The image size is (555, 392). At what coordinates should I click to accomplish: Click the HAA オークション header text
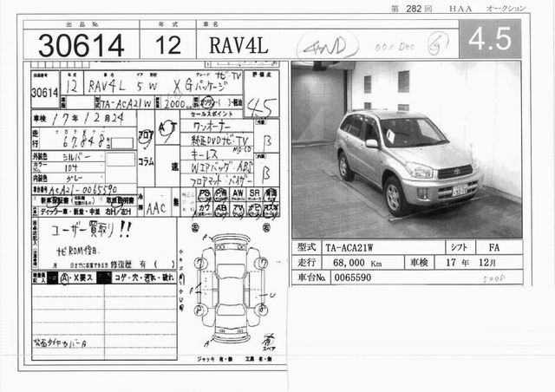pos(487,9)
